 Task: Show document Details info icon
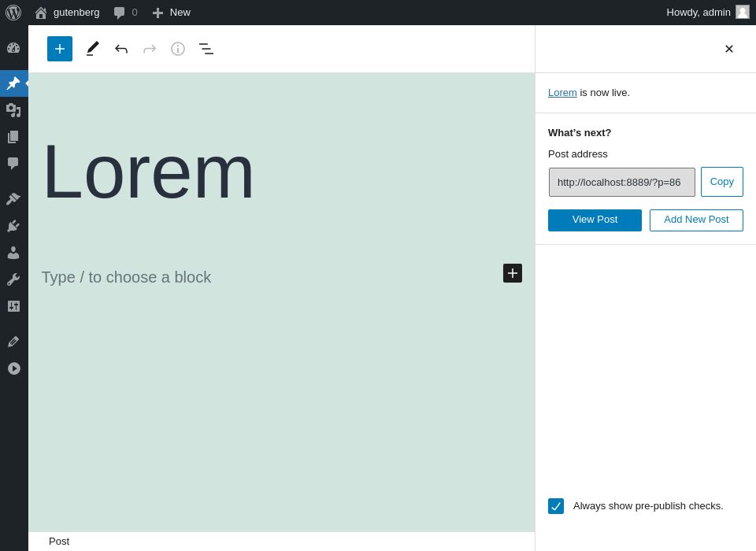pyautogui.click(x=178, y=49)
